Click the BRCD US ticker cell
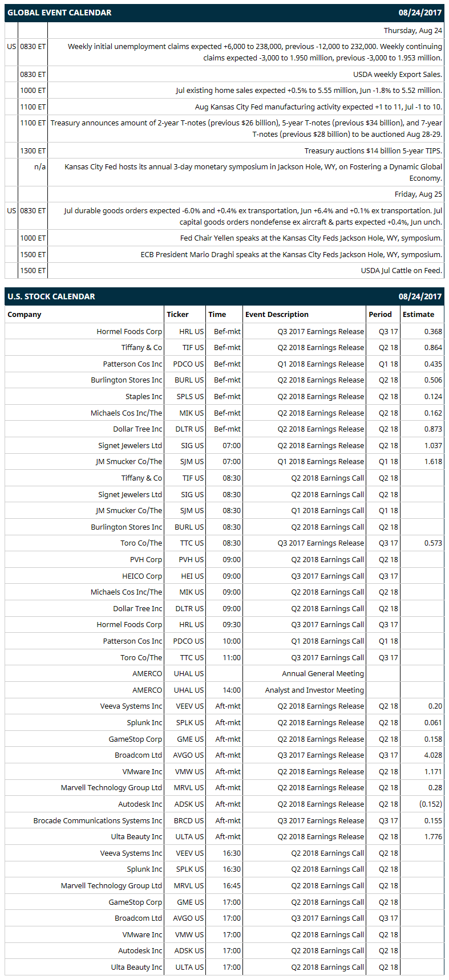 coord(189,820)
